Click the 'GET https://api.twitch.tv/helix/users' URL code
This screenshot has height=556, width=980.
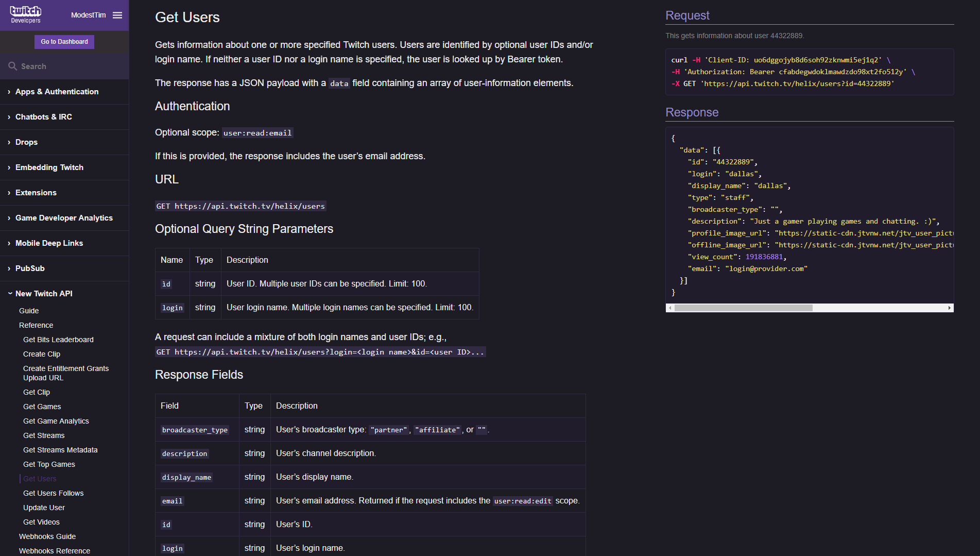click(241, 206)
